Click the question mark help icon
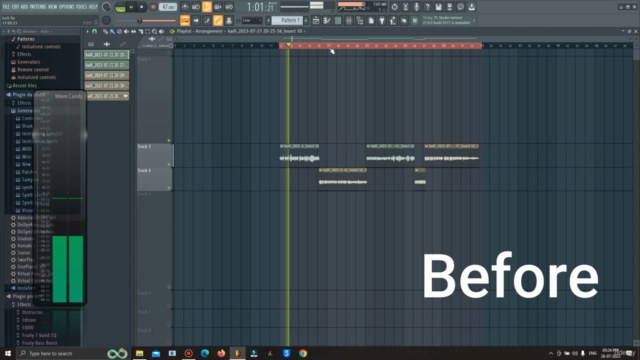Image resolution: width=640 pixels, height=360 pixels. (427, 7)
